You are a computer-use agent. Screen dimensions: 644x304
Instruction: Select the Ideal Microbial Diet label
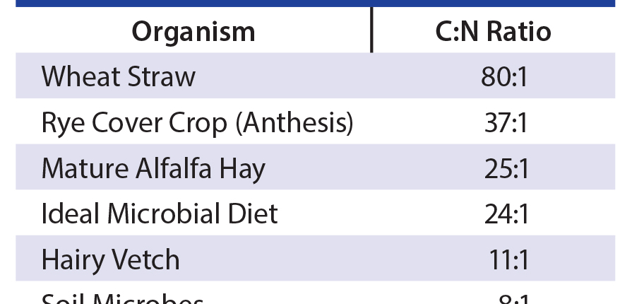(x=160, y=214)
